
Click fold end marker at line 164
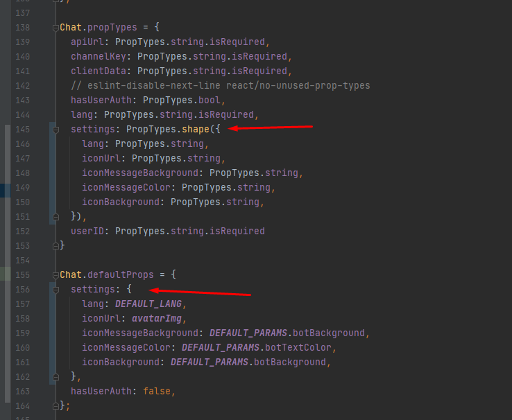point(56,406)
